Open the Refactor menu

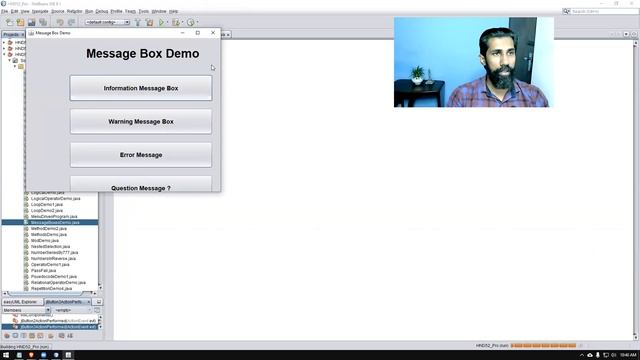75,11
